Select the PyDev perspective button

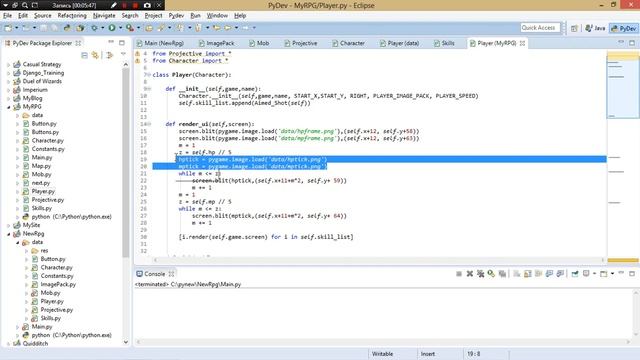coord(623,28)
